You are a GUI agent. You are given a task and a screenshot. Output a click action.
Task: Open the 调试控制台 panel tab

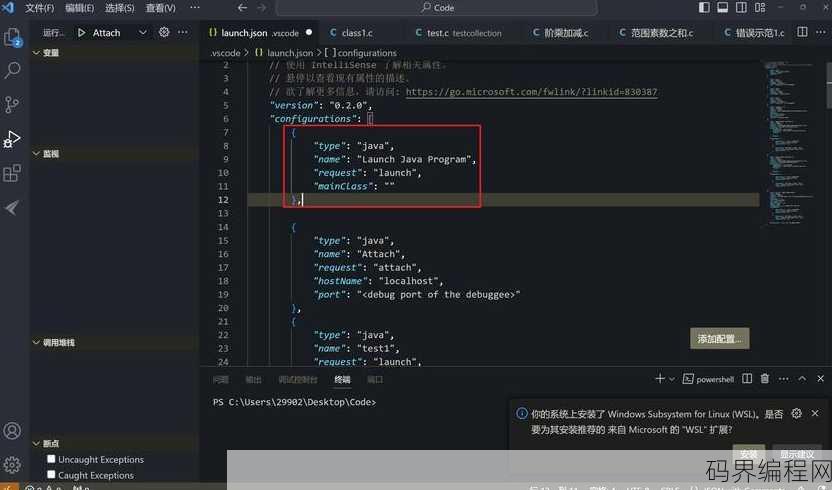point(298,380)
